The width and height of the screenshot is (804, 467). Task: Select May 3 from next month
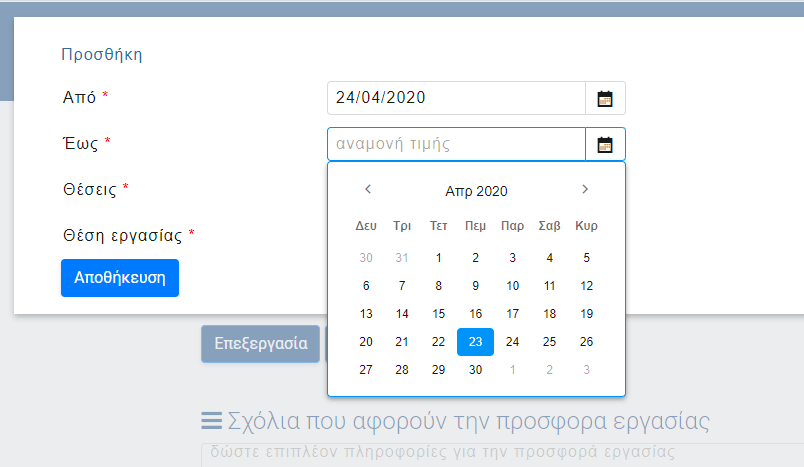point(586,370)
